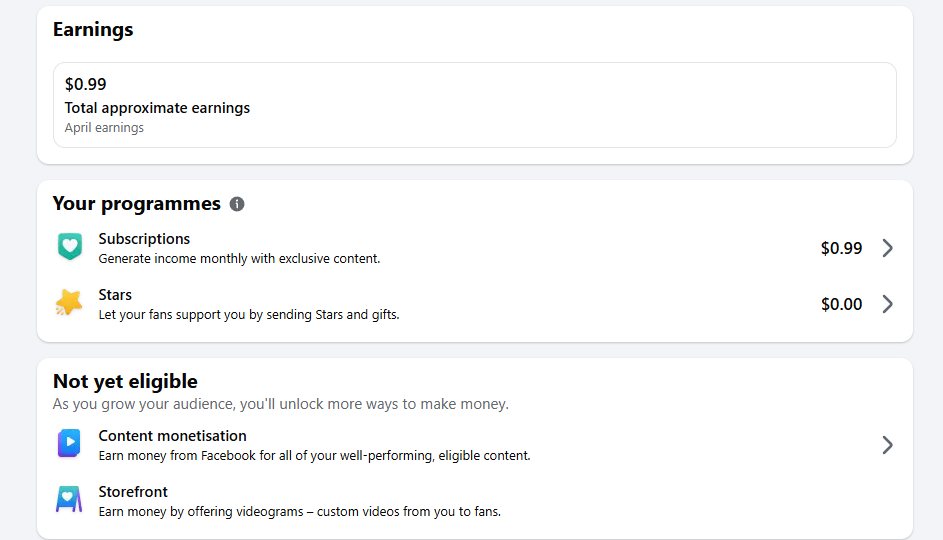Open Stars details via its chevron arrow

[887, 304]
